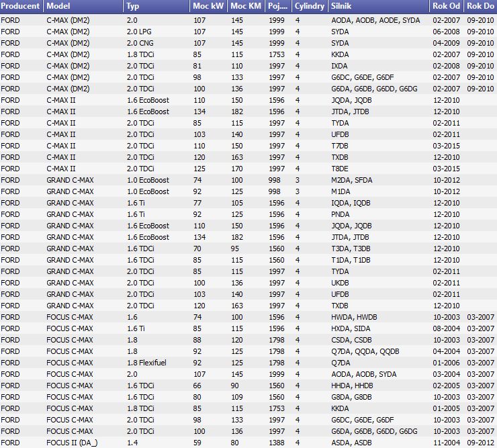This screenshot has width=497, height=448.
Task: Select engine cell HWDA, HWDB
Action: click(x=354, y=317)
